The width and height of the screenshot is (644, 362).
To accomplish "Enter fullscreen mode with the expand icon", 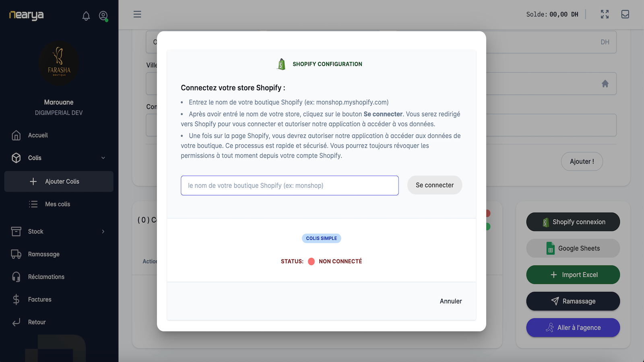I will (605, 14).
